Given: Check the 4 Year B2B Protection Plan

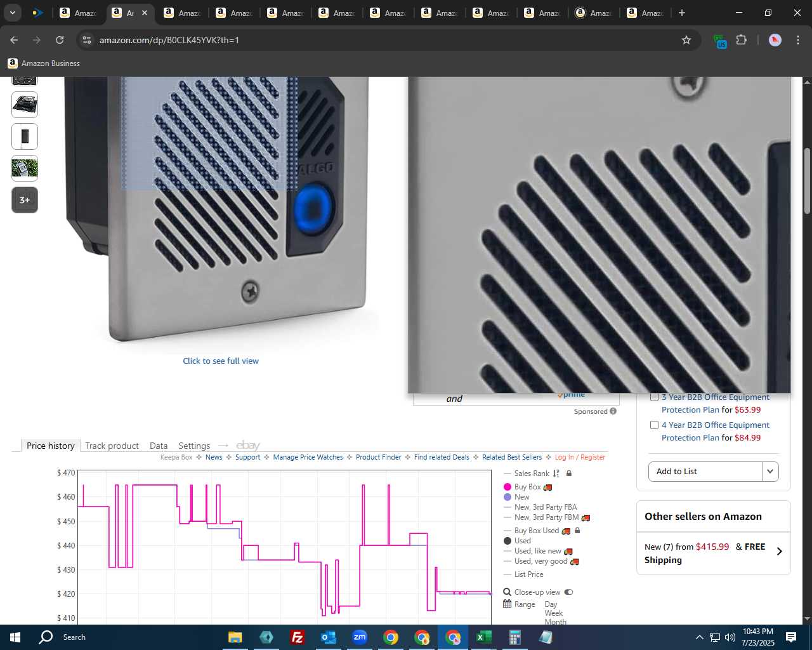Looking at the screenshot, I should [654, 425].
